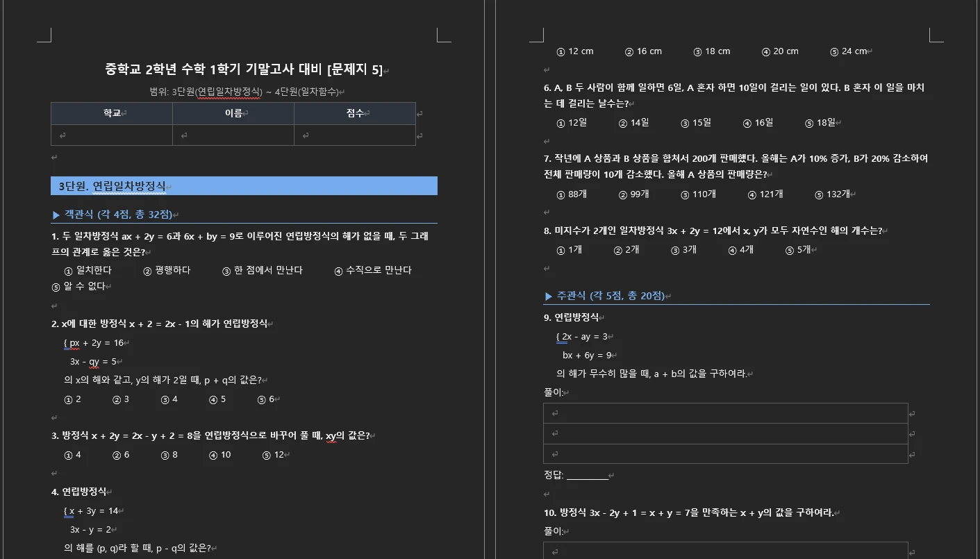
Task: Click question 7 text about A 상품과 B 상품
Action: [x=736, y=167]
